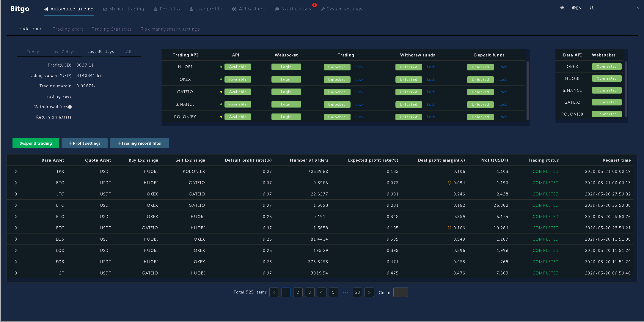This screenshot has width=644, height=322.
Task: Click the Withdrawal fees info icon
Action: 70,107
